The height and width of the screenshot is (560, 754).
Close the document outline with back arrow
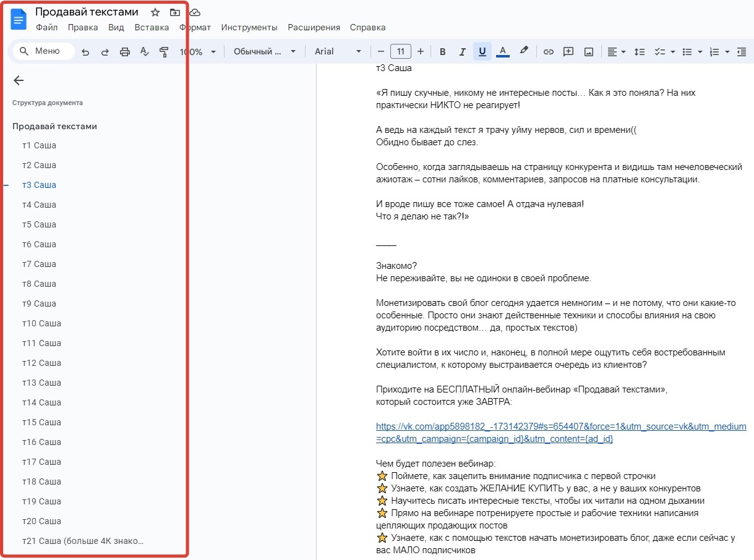19,80
